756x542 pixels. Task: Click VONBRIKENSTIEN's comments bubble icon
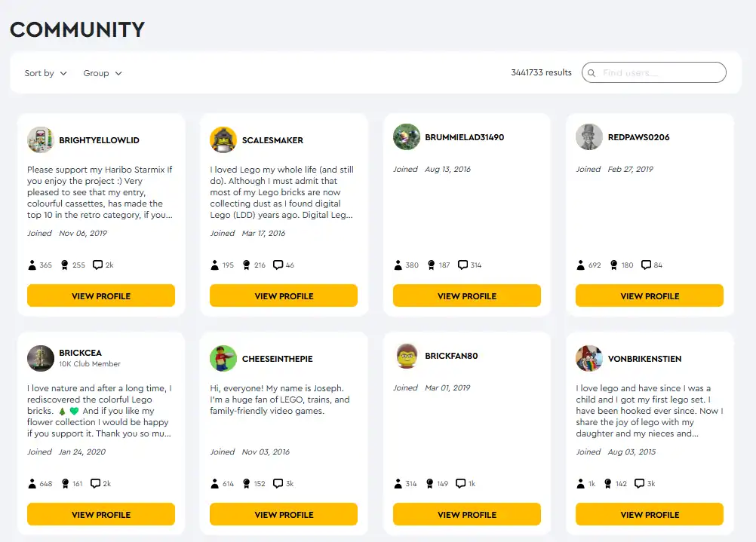639,483
